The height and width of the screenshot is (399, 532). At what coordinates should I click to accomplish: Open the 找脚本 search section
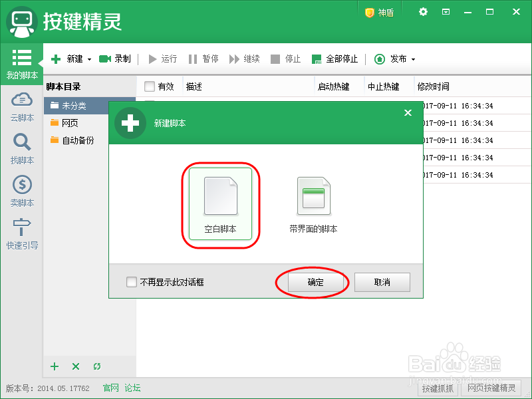click(22, 149)
